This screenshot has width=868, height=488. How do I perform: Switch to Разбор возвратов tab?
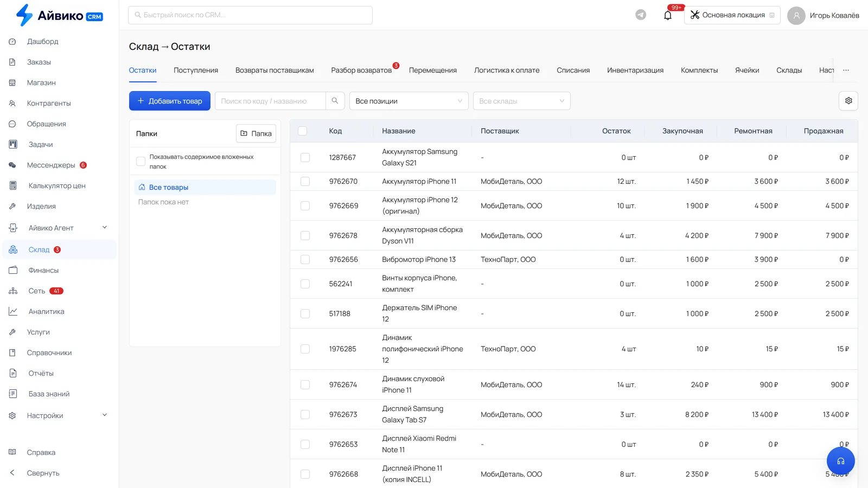[x=361, y=70]
